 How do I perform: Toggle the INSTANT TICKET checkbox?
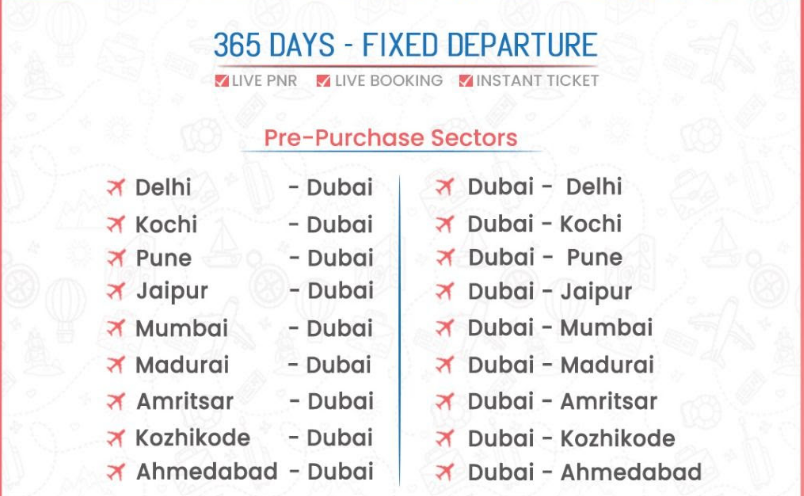pos(466,81)
